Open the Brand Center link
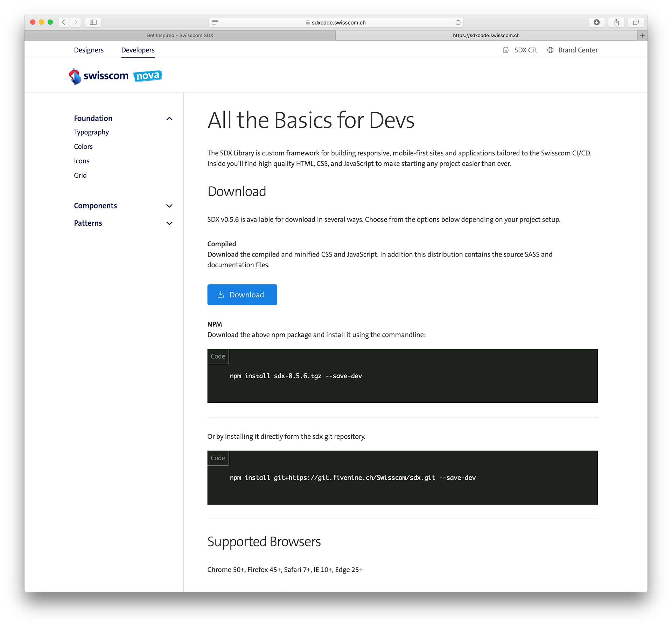Image resolution: width=672 pixels, height=627 pixels. click(578, 50)
